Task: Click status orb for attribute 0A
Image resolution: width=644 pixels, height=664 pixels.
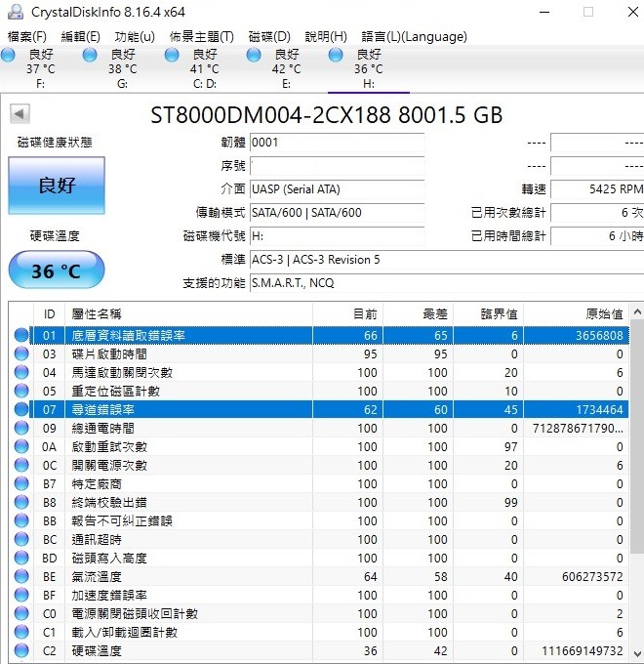Action: pyautogui.click(x=21, y=446)
